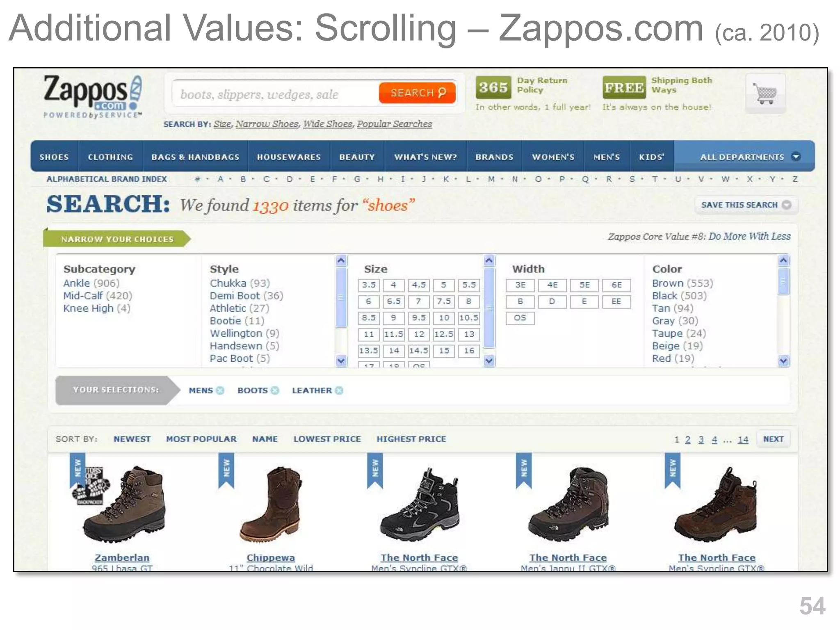This screenshot has width=840, height=630.
Task: Filter by Brown color
Action: pos(682,283)
